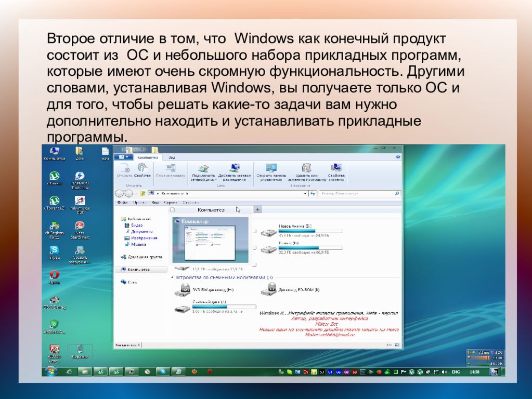Click Свойства системы in the ribbon
The image size is (532, 399).
click(336, 172)
